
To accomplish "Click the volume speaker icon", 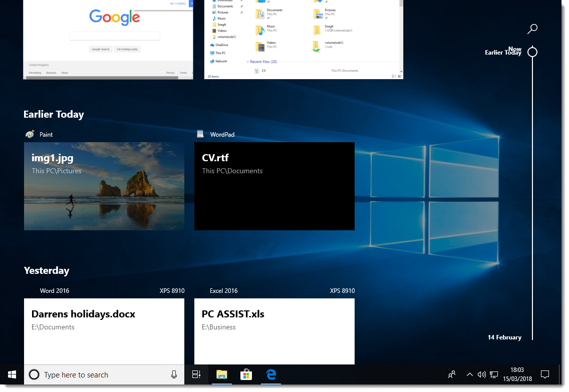I will (481, 374).
